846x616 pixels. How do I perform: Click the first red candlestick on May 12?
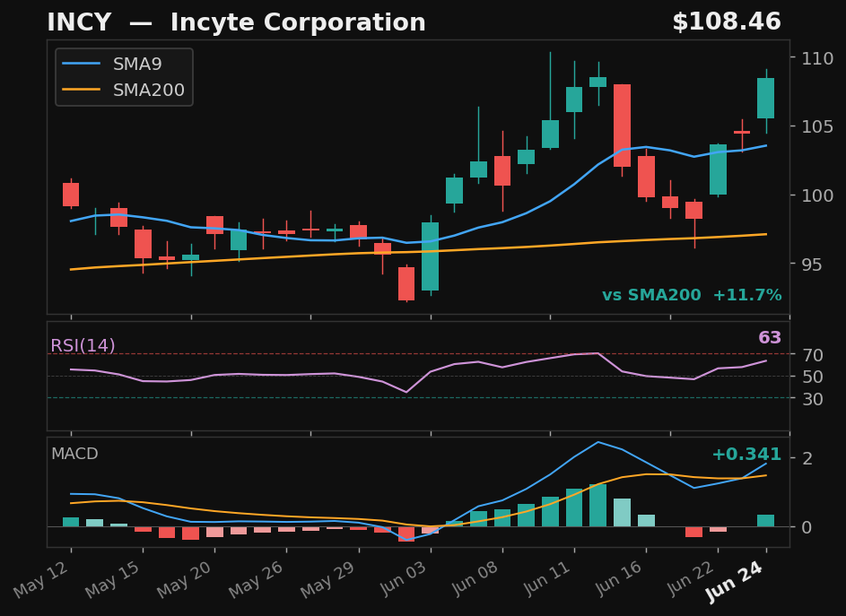click(x=71, y=195)
